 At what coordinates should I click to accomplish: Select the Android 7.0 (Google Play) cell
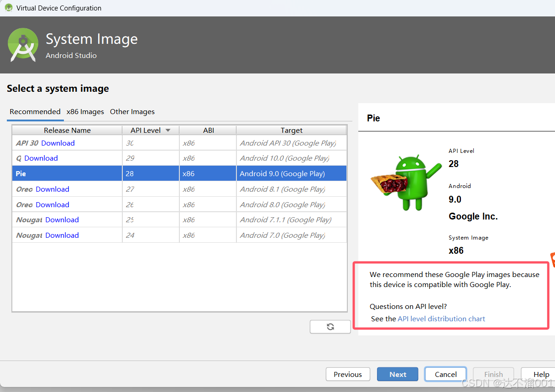coord(291,235)
